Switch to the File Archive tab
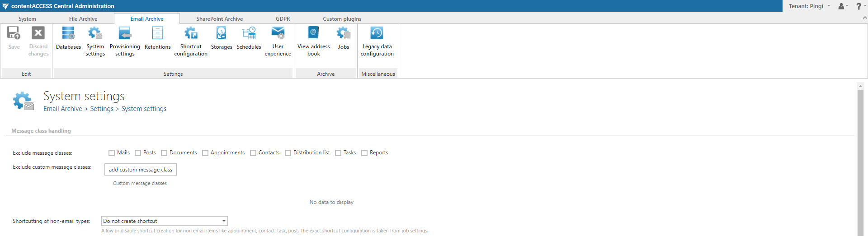 coord(83,19)
